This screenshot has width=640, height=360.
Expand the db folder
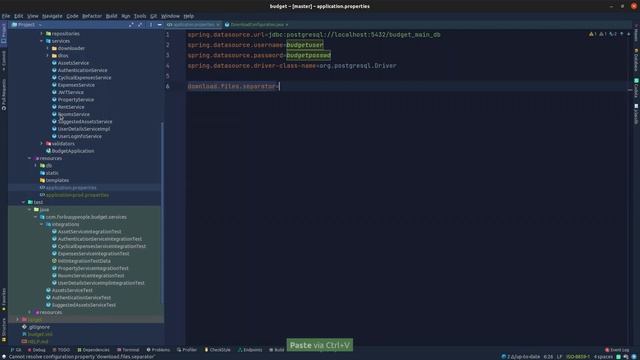point(36,166)
